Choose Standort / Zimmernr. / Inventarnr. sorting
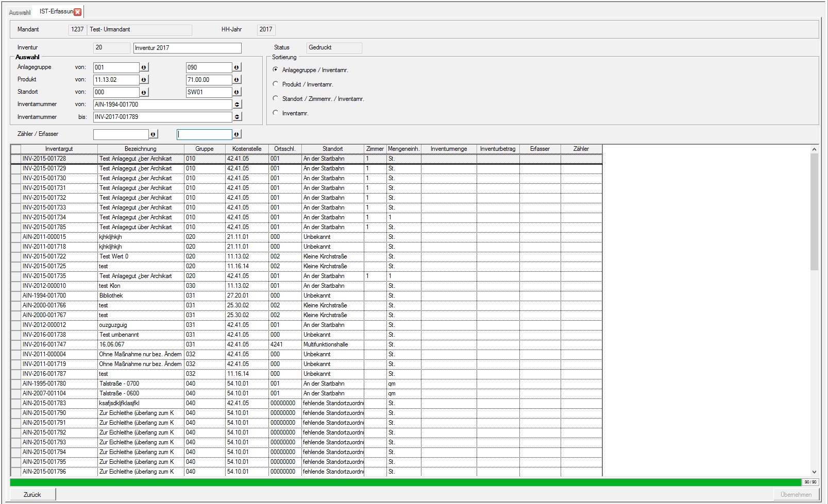 click(x=276, y=98)
